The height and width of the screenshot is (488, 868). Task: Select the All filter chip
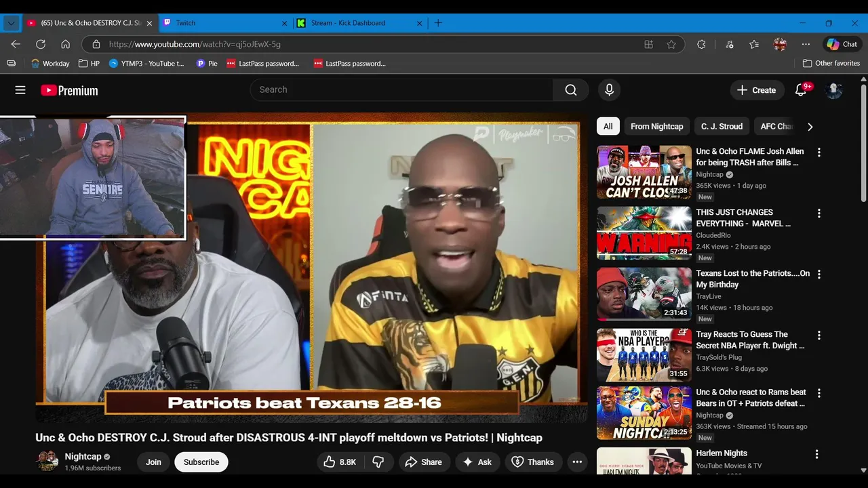coord(608,126)
